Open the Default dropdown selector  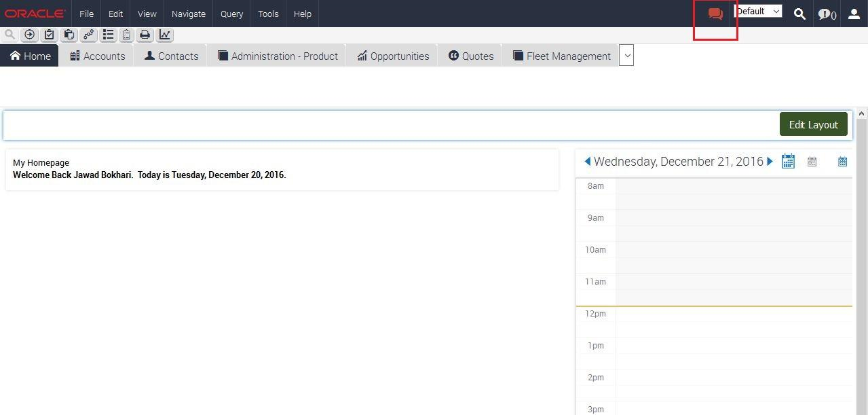click(x=758, y=12)
